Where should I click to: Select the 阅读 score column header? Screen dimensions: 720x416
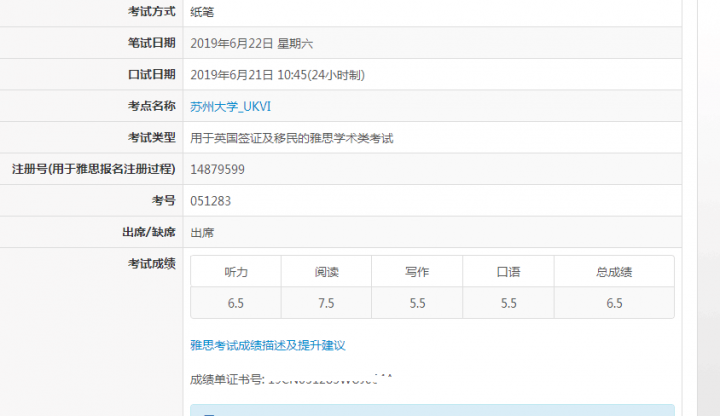click(x=326, y=272)
